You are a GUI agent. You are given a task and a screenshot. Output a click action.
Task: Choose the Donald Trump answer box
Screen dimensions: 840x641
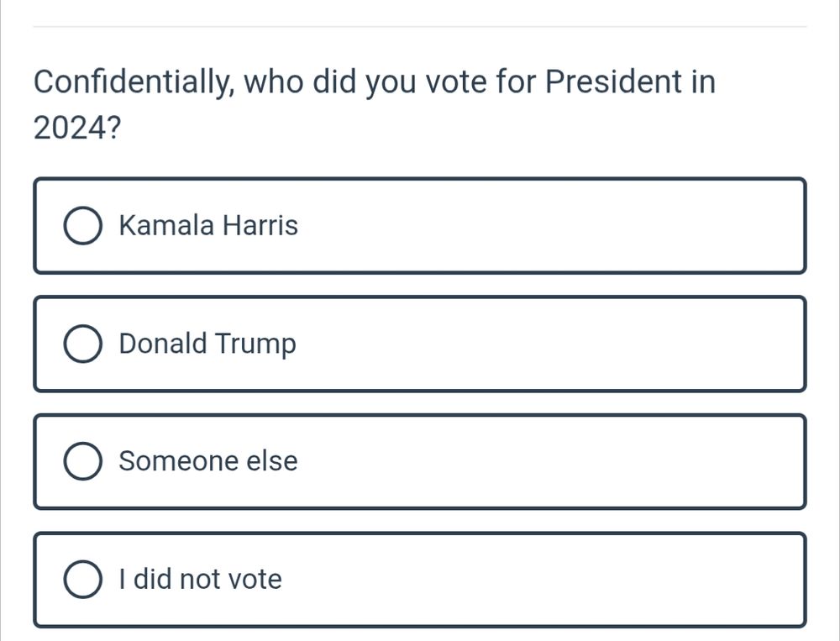420,344
